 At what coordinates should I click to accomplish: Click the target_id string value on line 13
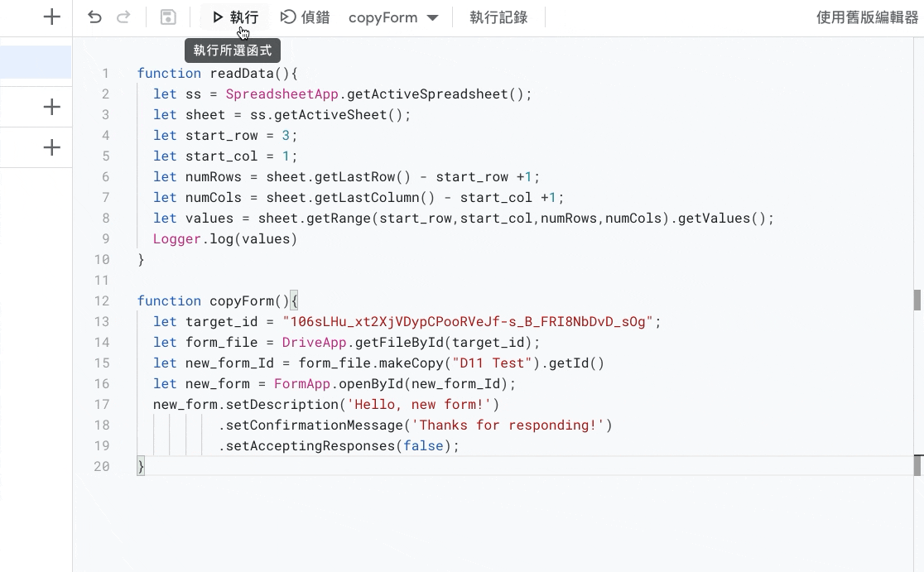[468, 322]
